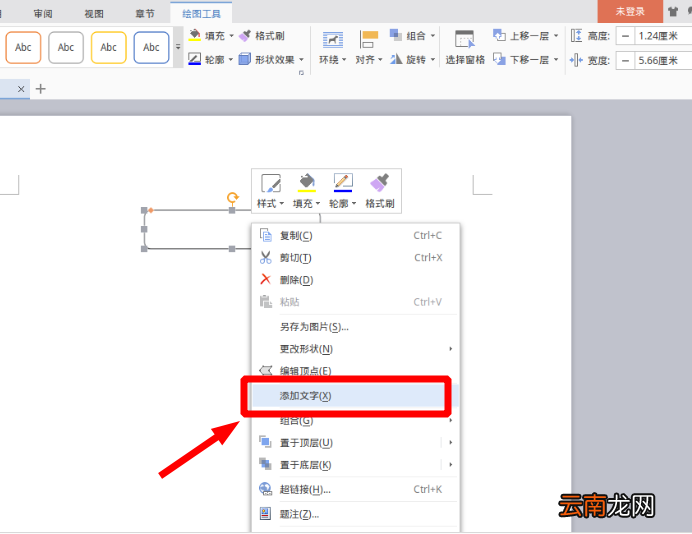This screenshot has width=692, height=534.
Task: Open the floating 样式 style menu
Action: 271,191
